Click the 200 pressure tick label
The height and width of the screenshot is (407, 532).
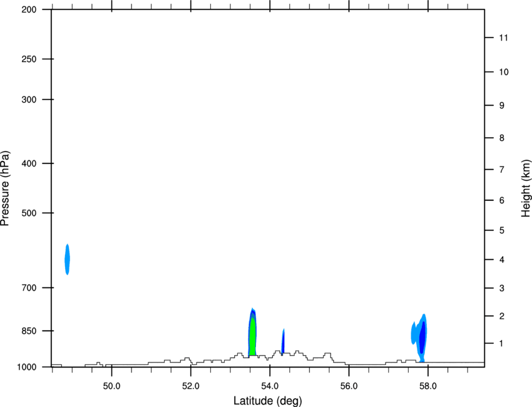pos(29,9)
